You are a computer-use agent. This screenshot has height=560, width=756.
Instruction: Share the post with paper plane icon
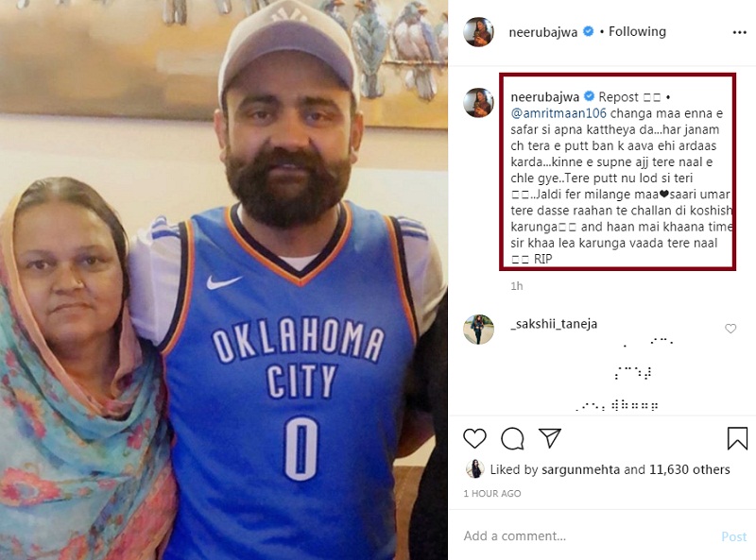click(550, 438)
